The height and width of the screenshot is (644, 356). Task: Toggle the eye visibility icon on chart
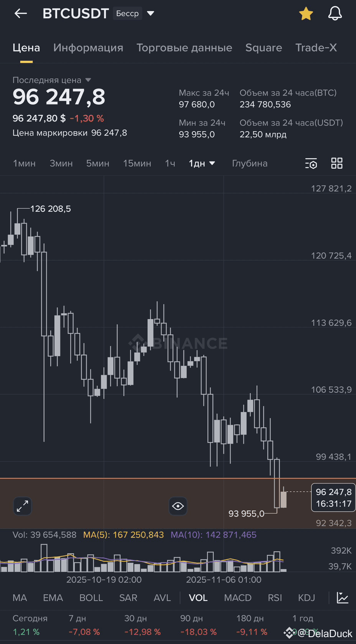pos(178,506)
